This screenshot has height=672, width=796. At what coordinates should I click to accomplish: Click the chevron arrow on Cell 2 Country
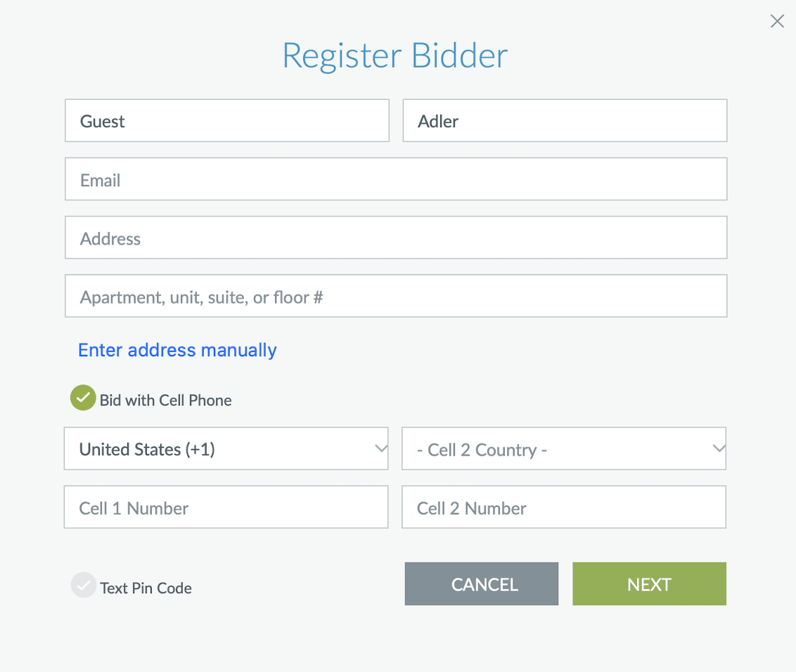pos(718,448)
